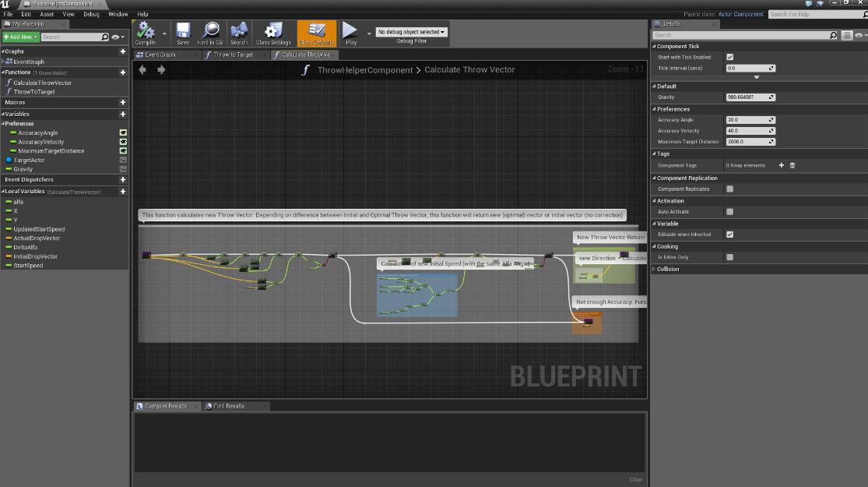
Task: Enable the Component Replicates checkbox
Action: click(729, 189)
